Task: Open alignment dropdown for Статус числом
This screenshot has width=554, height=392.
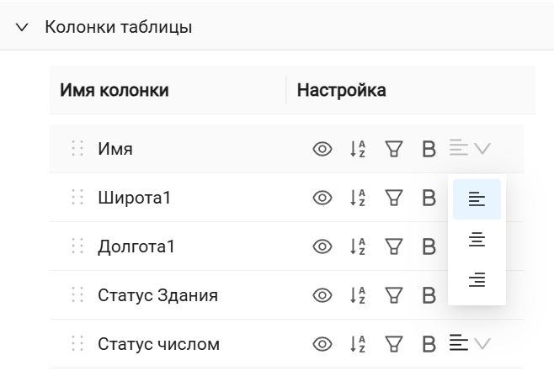Action: [x=470, y=343]
